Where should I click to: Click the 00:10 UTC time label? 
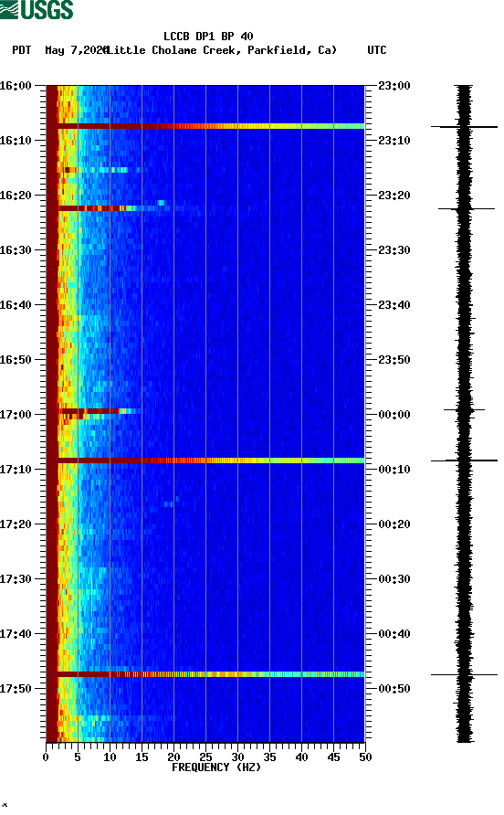click(394, 470)
